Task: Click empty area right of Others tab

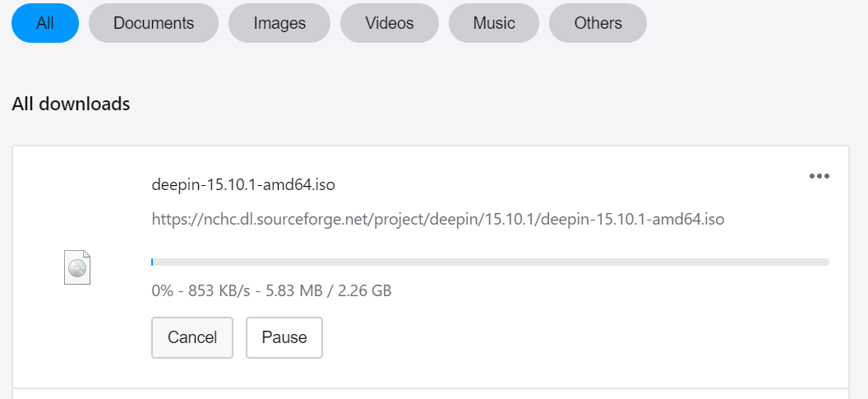Action: point(756,23)
